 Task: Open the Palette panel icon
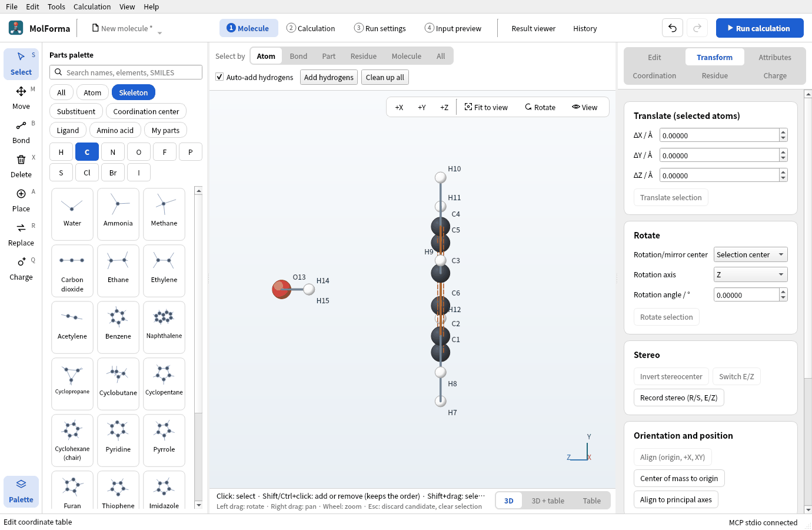tap(21, 491)
